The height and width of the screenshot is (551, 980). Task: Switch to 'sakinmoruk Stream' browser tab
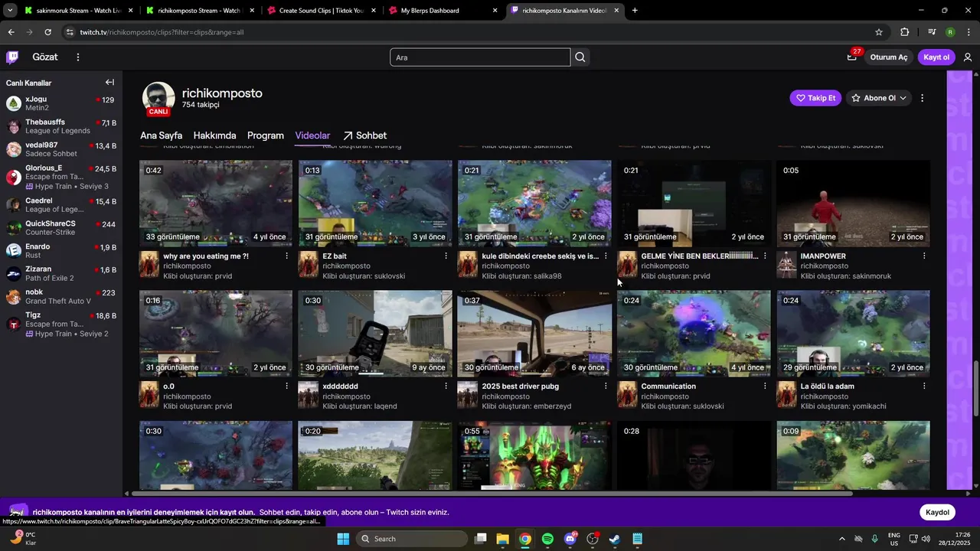coord(79,11)
